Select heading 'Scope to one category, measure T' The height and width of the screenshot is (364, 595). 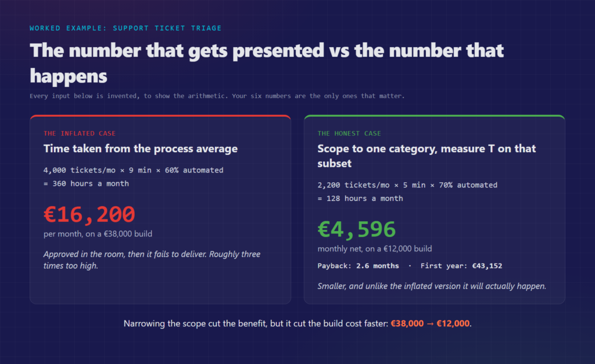[426, 156]
